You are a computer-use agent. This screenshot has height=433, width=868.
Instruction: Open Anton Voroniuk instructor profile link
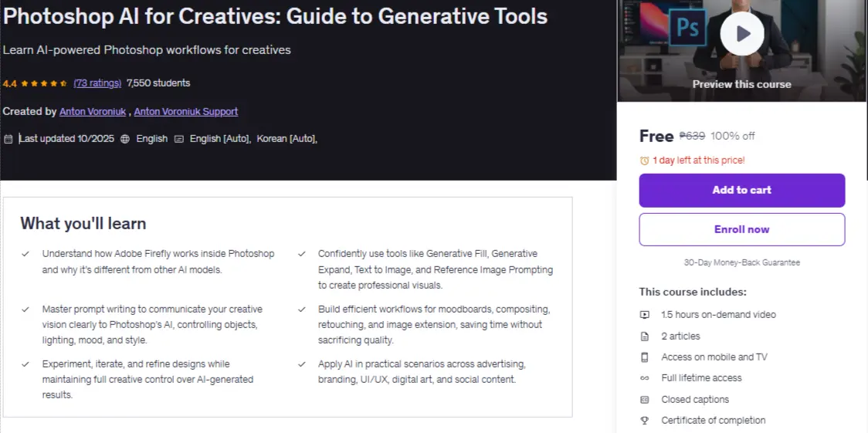pyautogui.click(x=93, y=112)
